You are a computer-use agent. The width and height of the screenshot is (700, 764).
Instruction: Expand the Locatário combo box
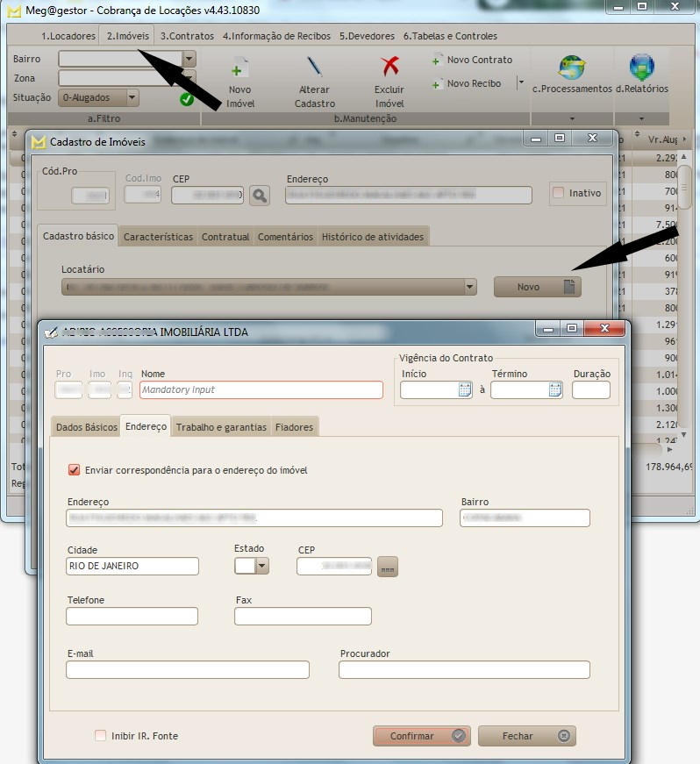pos(470,287)
